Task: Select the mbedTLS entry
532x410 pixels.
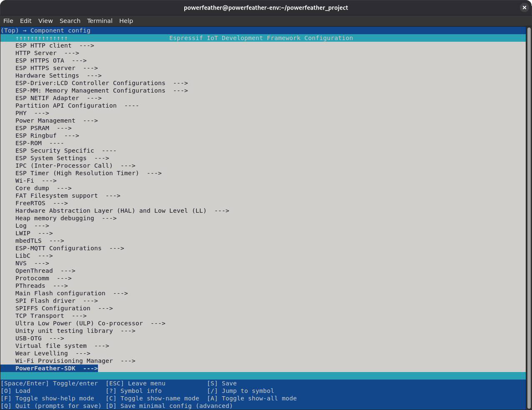Action: (40, 241)
